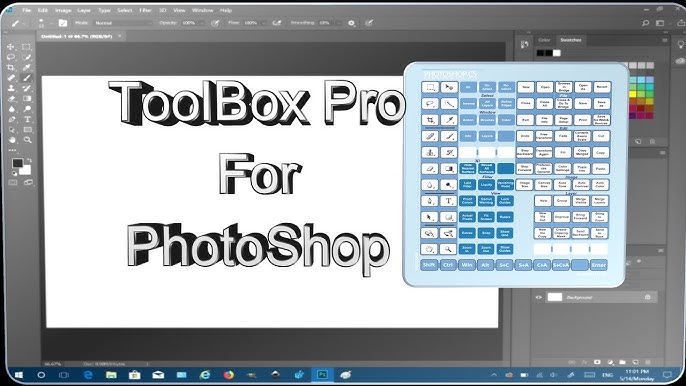
Task: Click the Enter button in ToolBox Pro
Action: tap(598, 265)
